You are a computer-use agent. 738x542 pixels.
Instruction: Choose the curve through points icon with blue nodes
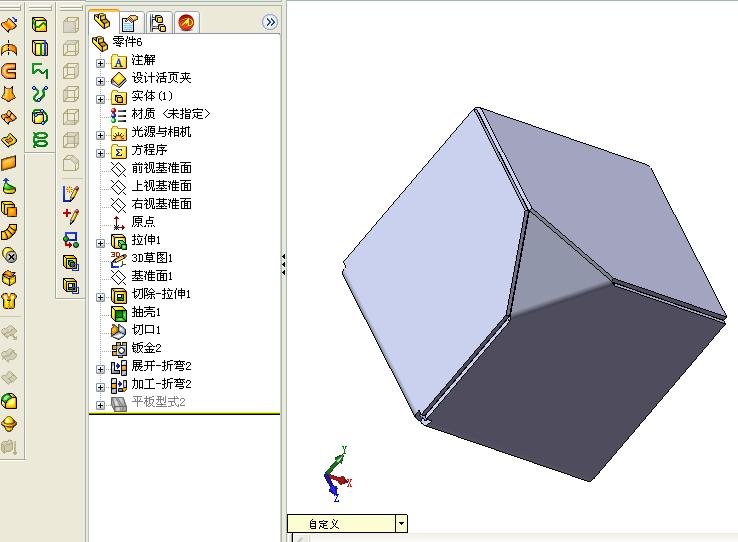pos(40,94)
